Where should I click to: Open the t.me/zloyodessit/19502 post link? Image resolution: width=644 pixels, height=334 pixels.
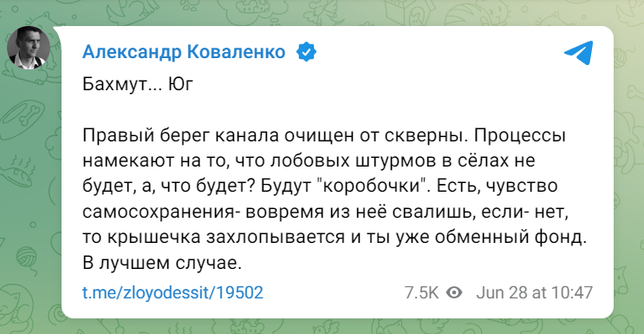[172, 292]
